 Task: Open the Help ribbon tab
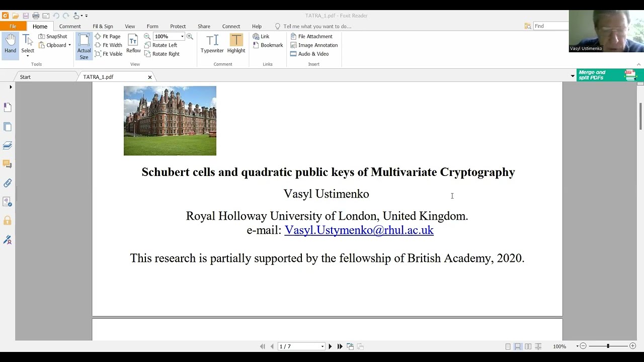(257, 26)
